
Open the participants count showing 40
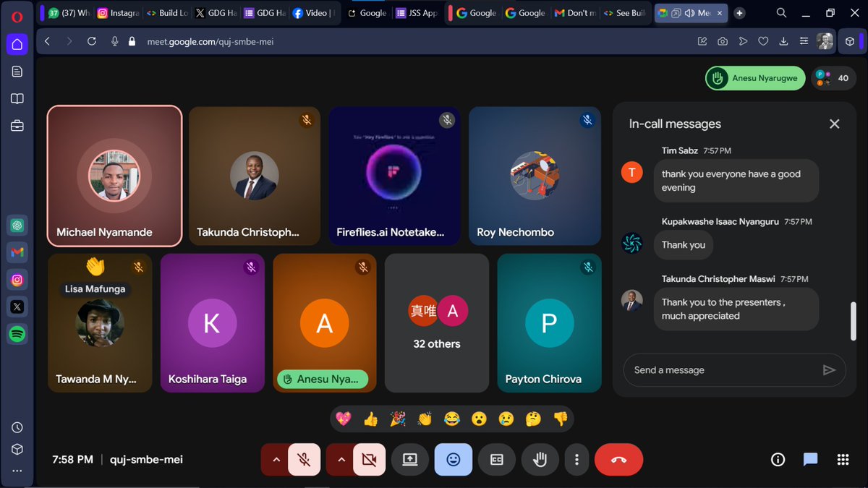tap(833, 78)
